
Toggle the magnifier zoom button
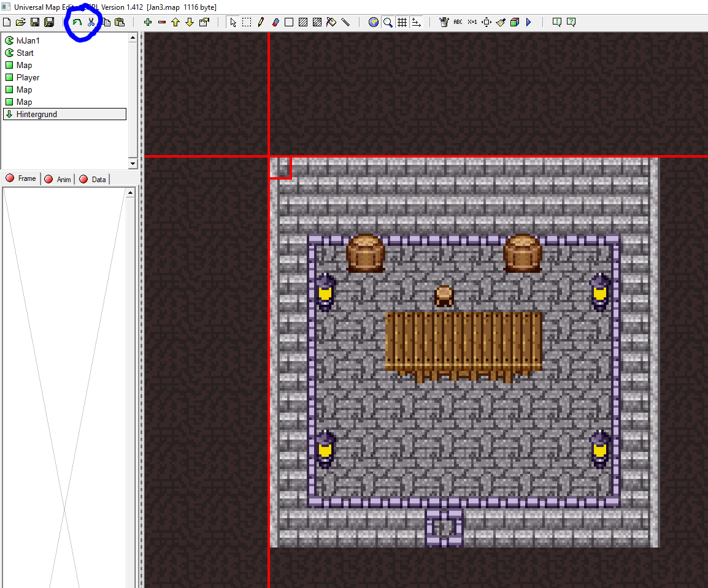click(388, 22)
